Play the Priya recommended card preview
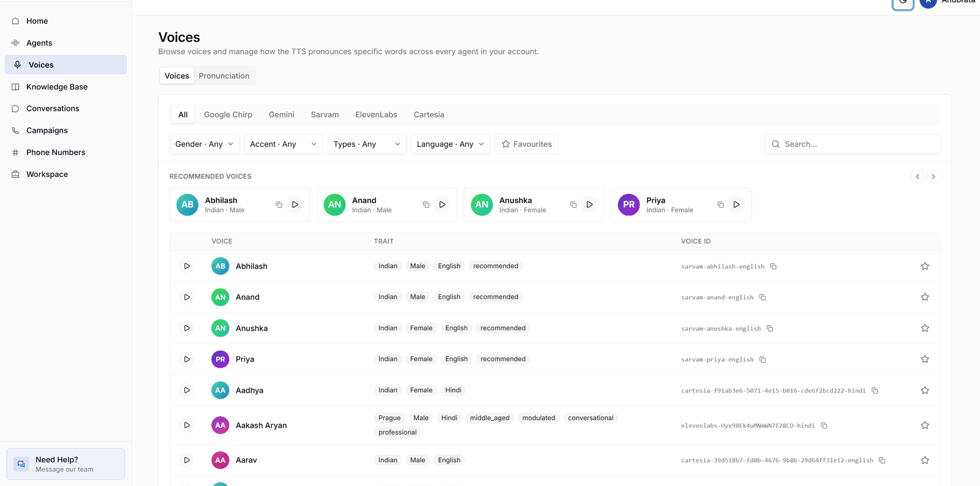This screenshot has height=486, width=980. click(737, 204)
